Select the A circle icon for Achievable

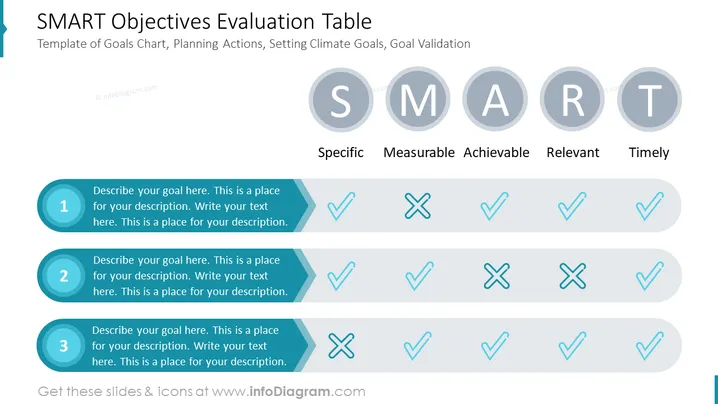495,99
